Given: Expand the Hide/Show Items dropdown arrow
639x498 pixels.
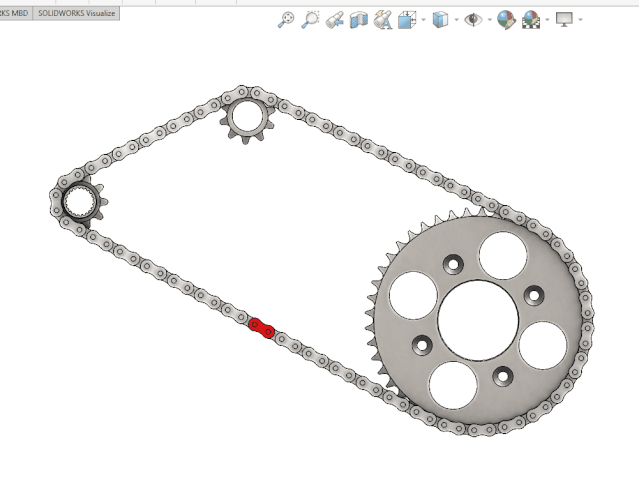Looking at the screenshot, I should [489, 20].
